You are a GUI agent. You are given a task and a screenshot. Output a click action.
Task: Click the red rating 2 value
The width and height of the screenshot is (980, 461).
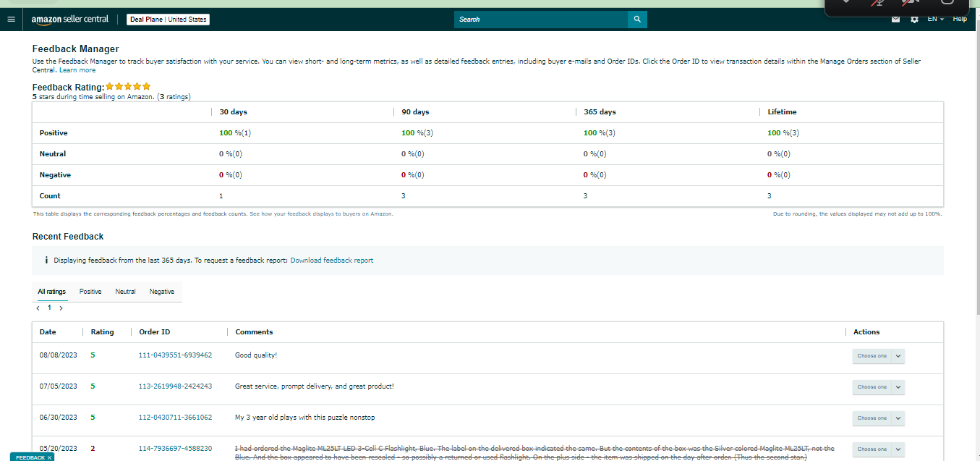point(93,449)
